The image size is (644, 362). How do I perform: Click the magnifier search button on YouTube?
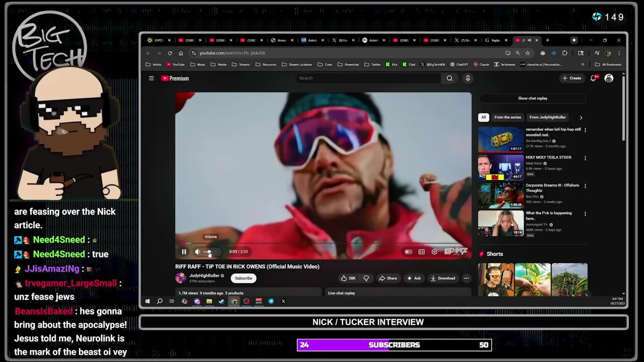[x=449, y=78]
